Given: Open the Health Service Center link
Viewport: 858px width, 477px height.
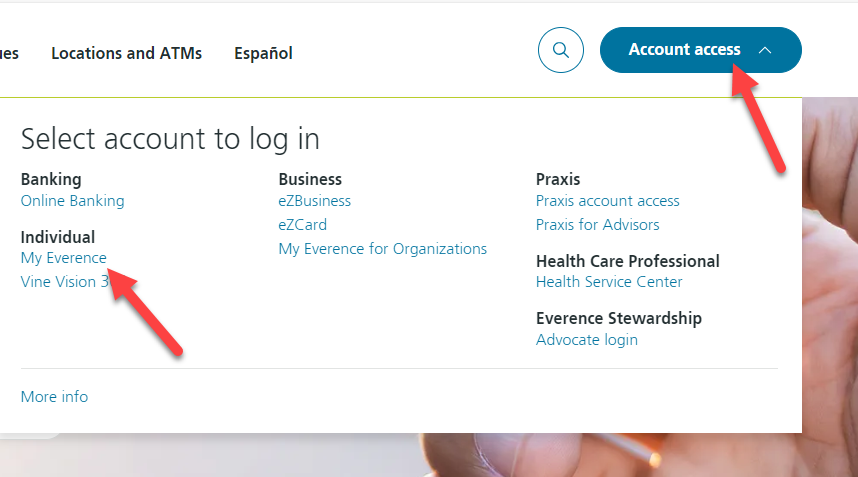Looking at the screenshot, I should [609, 282].
